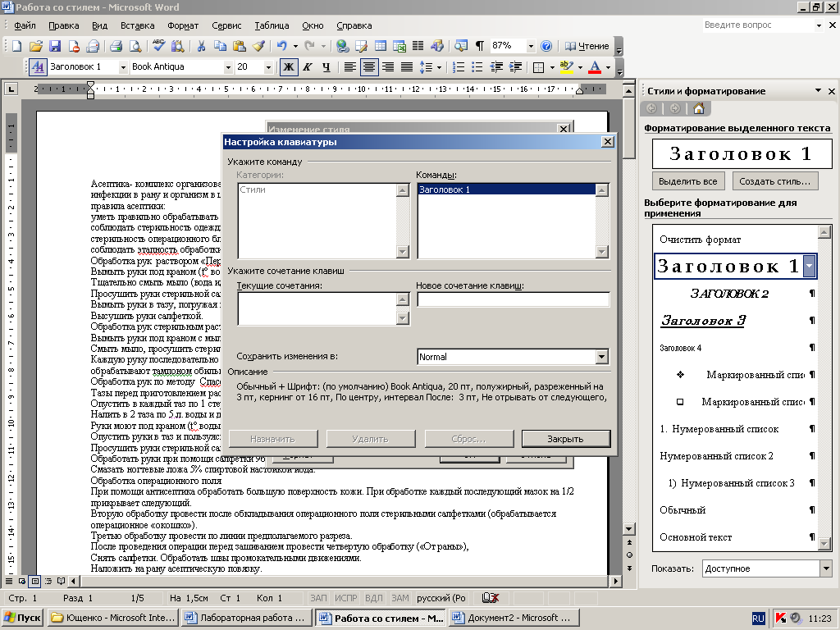
Task: Click the Закрыть button in keyboard dialog
Action: 566,439
